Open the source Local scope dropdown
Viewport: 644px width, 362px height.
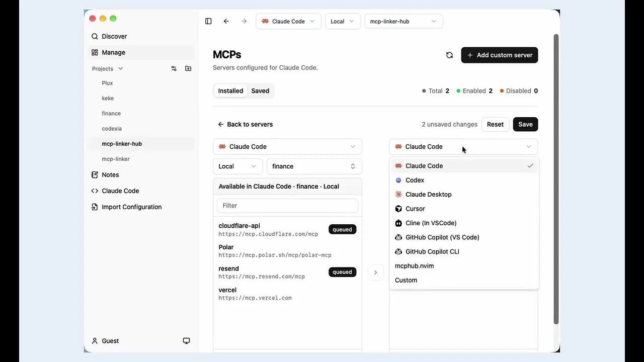(238, 166)
